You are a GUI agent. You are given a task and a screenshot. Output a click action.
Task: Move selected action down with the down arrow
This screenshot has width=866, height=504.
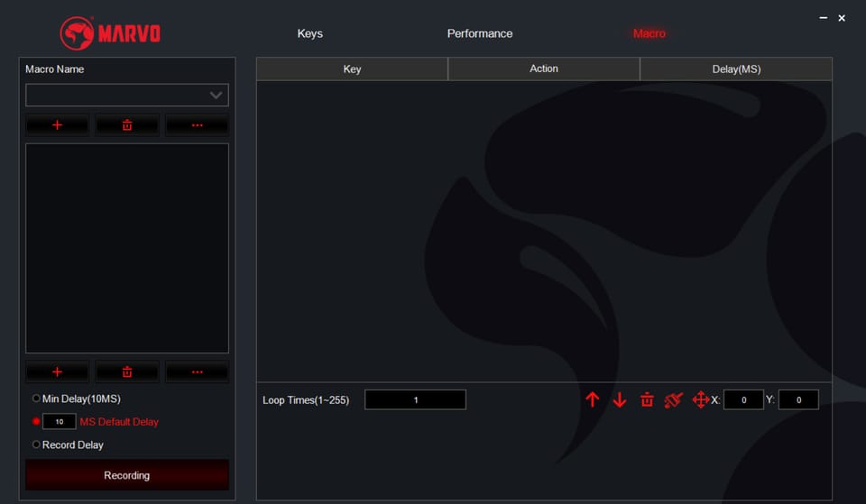point(620,399)
